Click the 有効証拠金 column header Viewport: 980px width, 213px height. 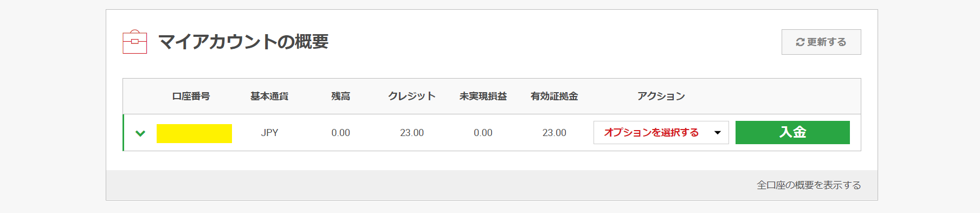[555, 96]
